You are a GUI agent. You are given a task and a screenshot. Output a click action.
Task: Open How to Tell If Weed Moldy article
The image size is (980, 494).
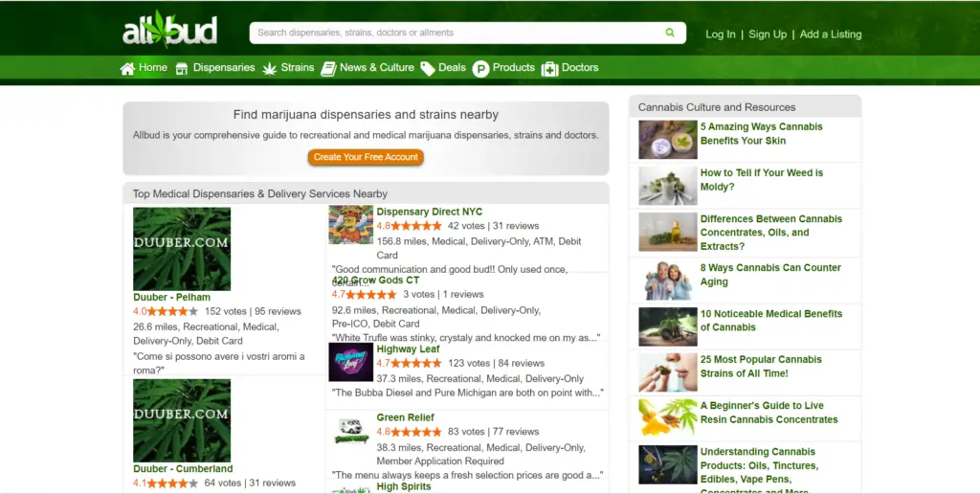[x=761, y=179]
